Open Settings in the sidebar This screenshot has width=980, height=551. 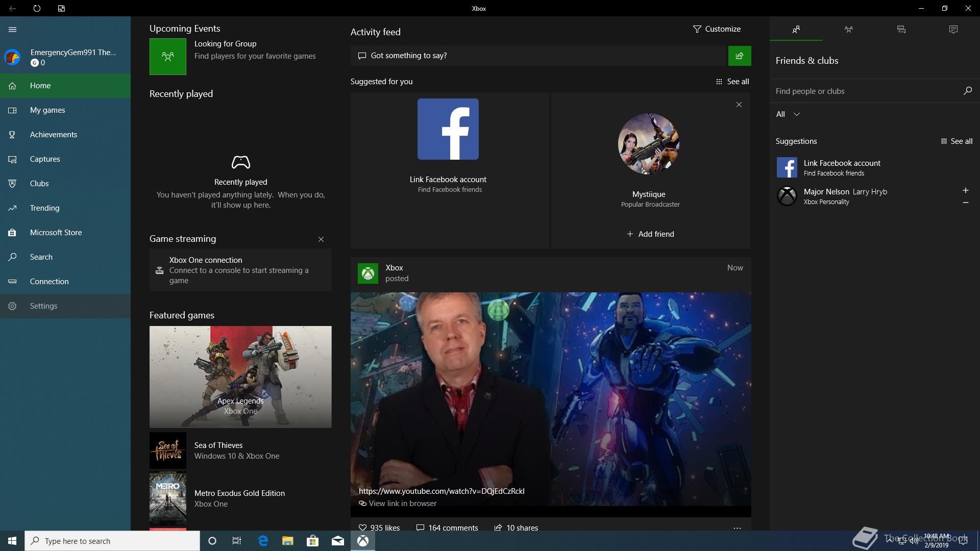65,306
